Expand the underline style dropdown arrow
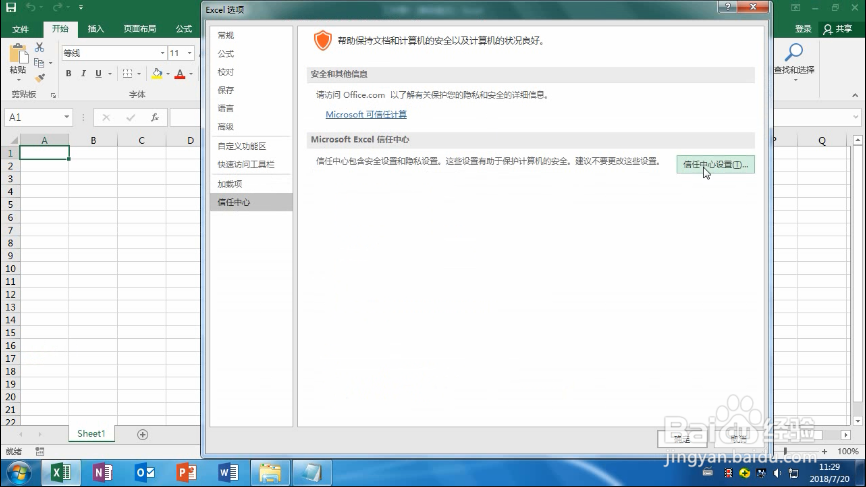Image resolution: width=866 pixels, height=487 pixels. pyautogui.click(x=110, y=73)
